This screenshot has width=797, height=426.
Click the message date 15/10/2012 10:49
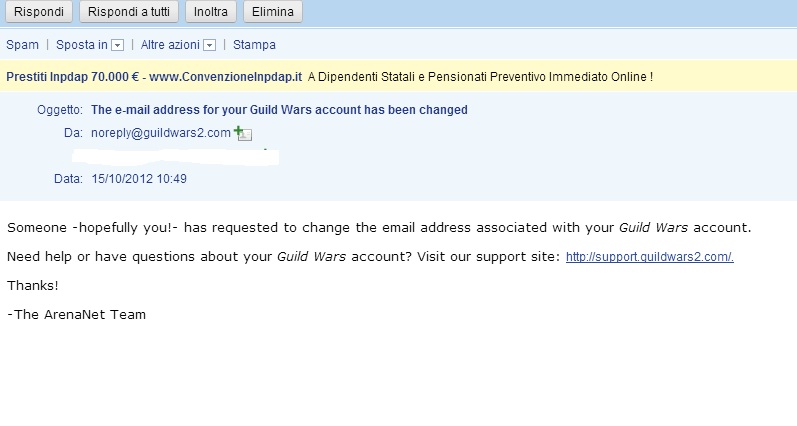click(139, 179)
